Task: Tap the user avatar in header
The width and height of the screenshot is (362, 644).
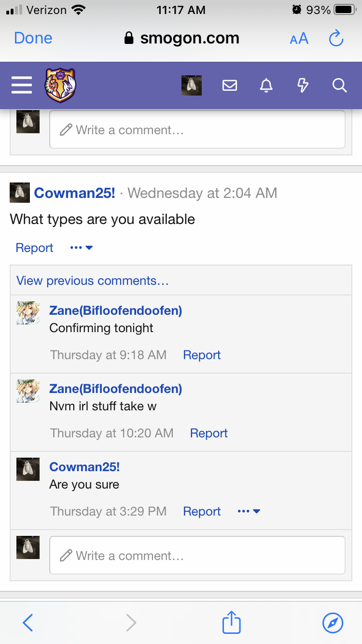Action: [191, 85]
